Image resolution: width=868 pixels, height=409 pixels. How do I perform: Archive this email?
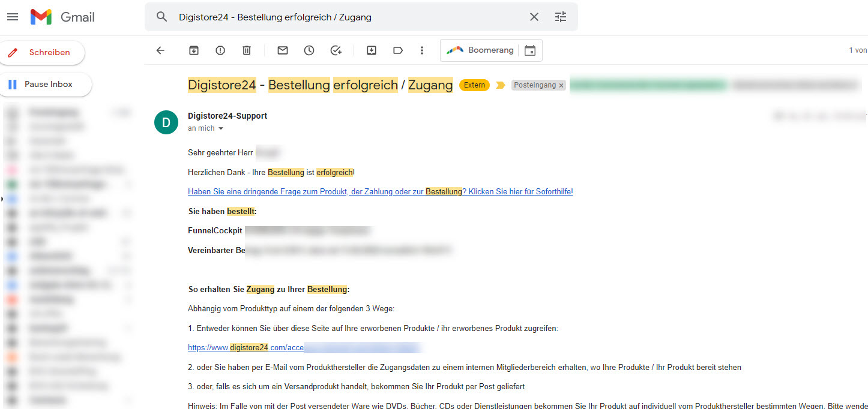click(x=194, y=50)
